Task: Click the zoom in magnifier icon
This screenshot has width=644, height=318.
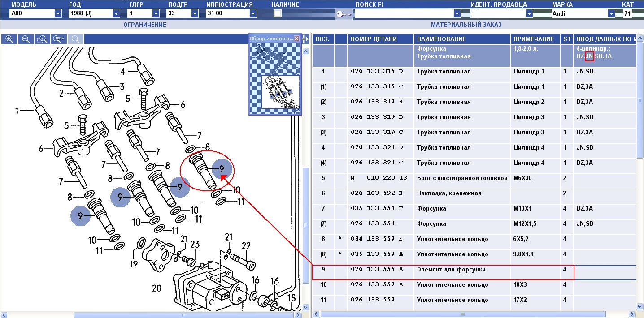Action: pos(9,39)
